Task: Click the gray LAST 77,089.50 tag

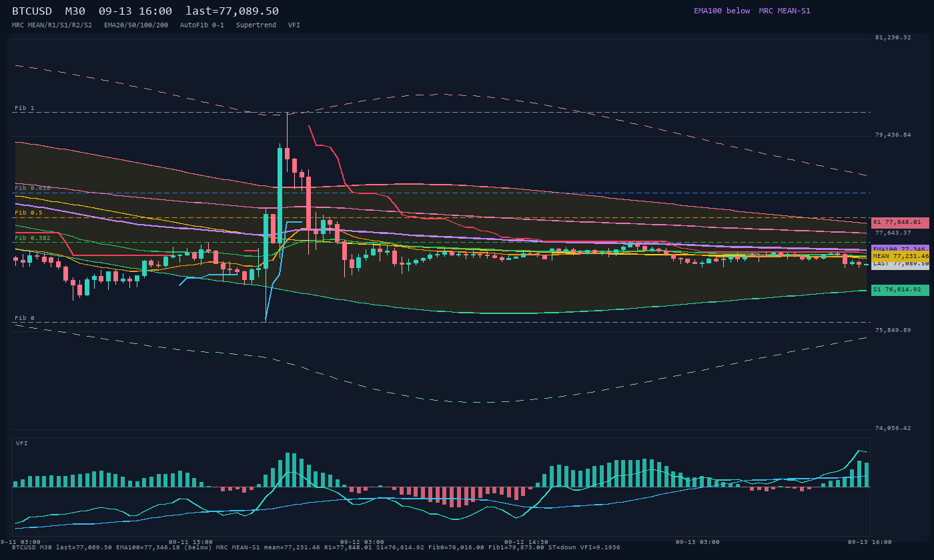Action: pyautogui.click(x=900, y=265)
